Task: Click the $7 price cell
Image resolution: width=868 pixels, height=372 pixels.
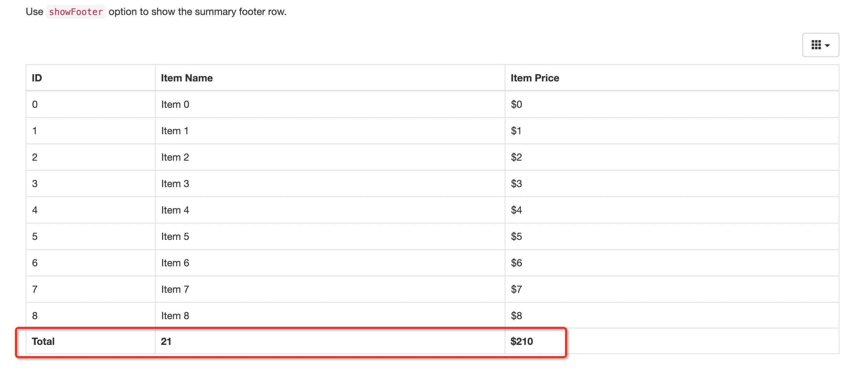Action: point(672,289)
